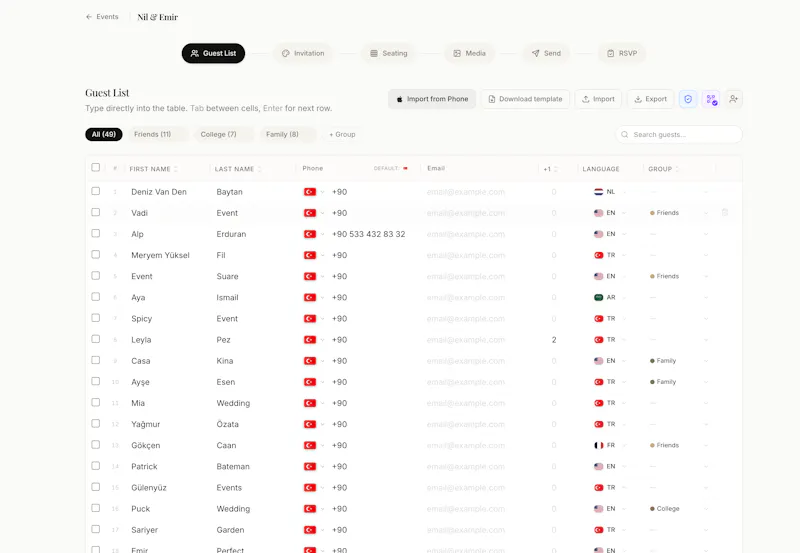
Task: Click the Search guests field
Action: click(679, 135)
